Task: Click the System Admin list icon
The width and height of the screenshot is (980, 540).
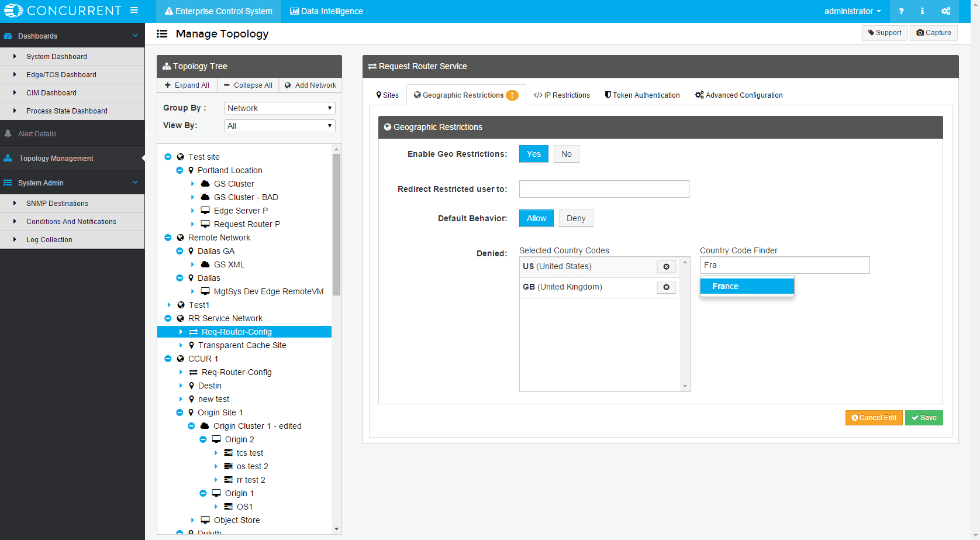Action: [x=8, y=183]
